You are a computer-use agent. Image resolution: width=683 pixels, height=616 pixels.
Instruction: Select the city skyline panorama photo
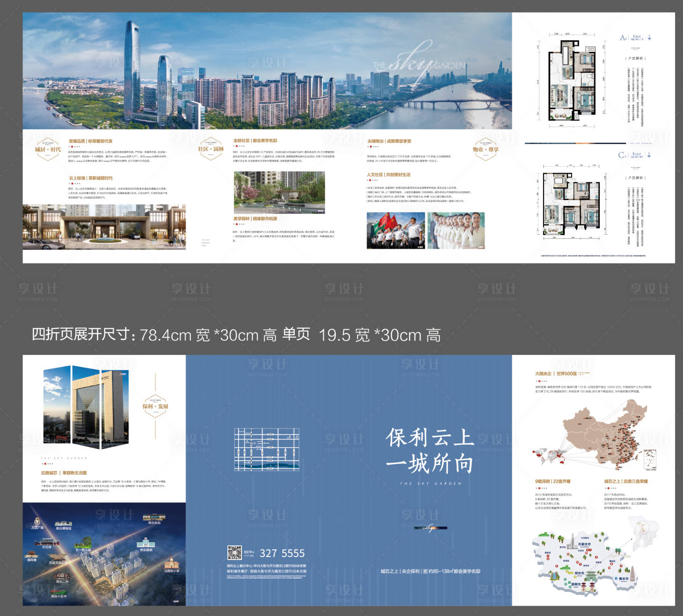pos(267,71)
